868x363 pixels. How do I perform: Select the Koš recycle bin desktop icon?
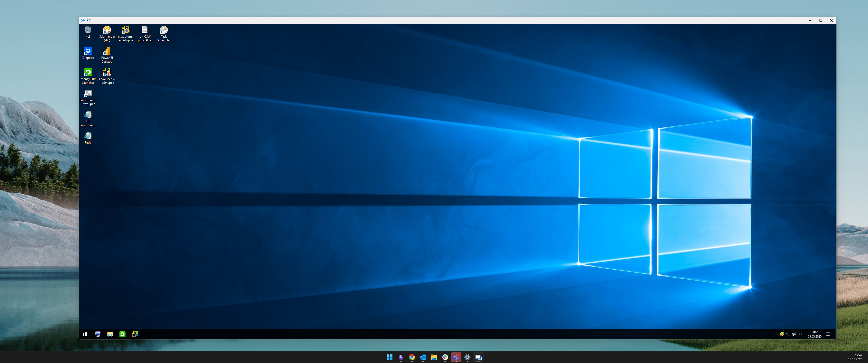88,32
